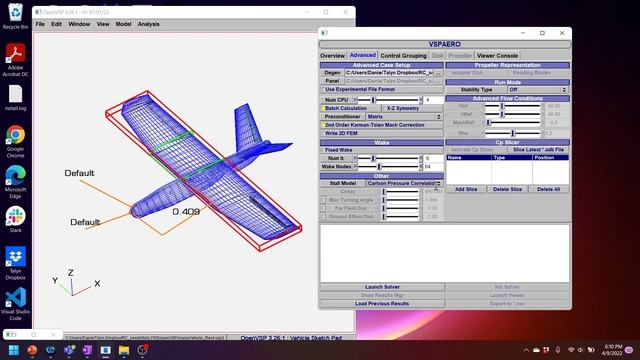Click the Add Slice button

[466, 189]
